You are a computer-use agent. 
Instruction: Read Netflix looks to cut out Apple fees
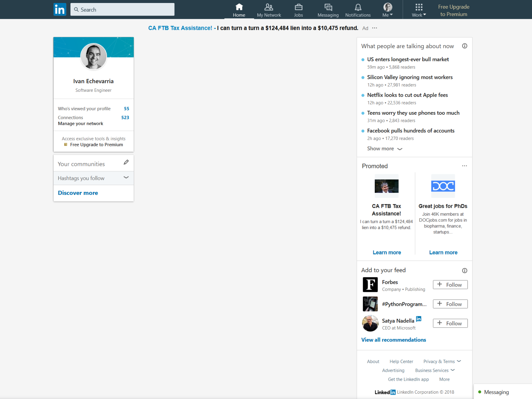(408, 95)
